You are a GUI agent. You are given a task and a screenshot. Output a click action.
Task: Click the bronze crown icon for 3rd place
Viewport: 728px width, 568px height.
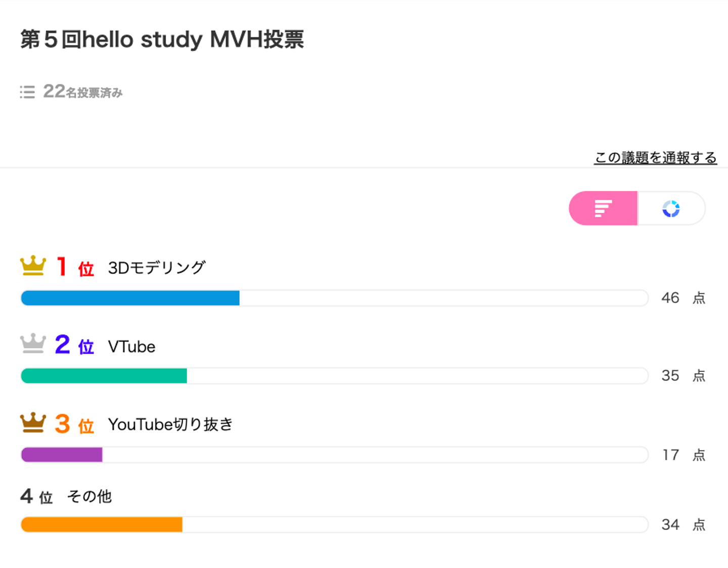point(33,423)
